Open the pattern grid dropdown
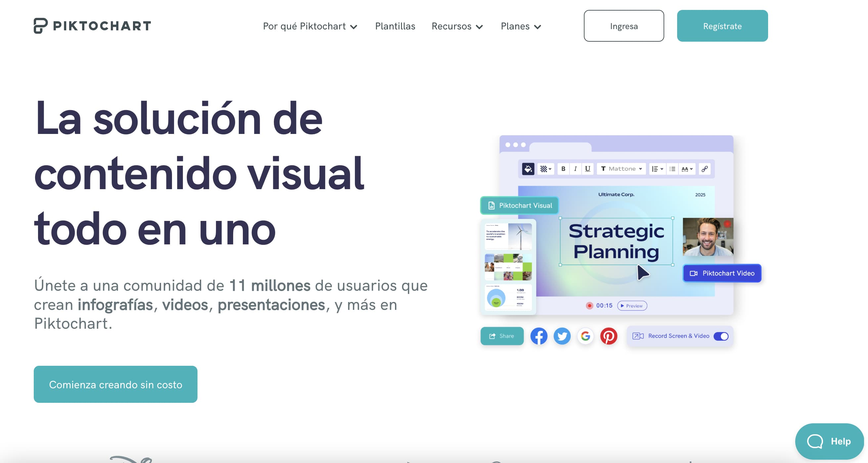 545,169
